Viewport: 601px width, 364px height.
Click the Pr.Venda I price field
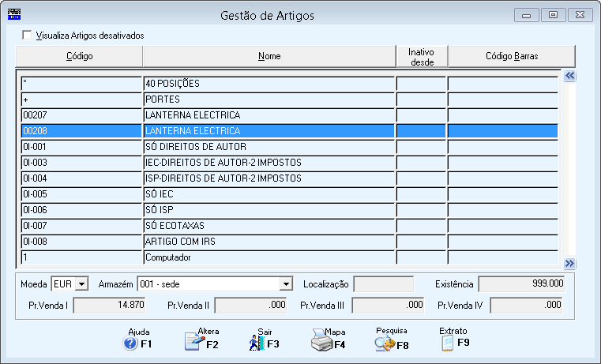pos(109,306)
